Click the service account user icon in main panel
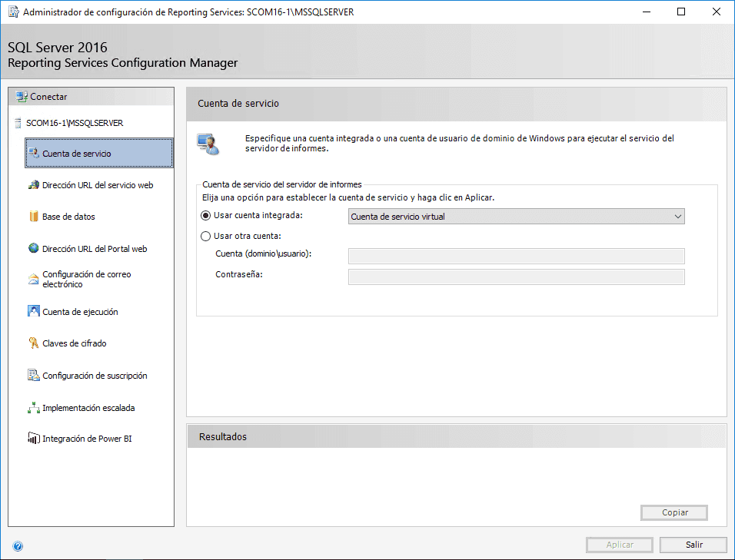The width and height of the screenshot is (735, 560). pos(208,144)
